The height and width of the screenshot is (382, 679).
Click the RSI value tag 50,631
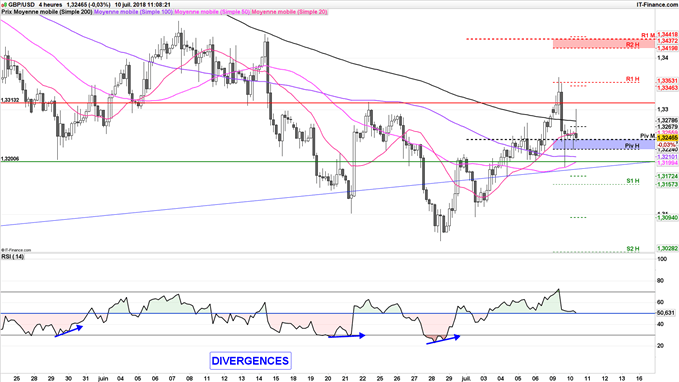coord(666,313)
